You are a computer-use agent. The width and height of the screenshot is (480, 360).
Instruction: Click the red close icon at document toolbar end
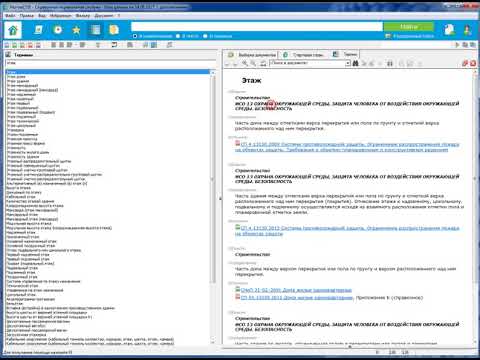[473, 63]
